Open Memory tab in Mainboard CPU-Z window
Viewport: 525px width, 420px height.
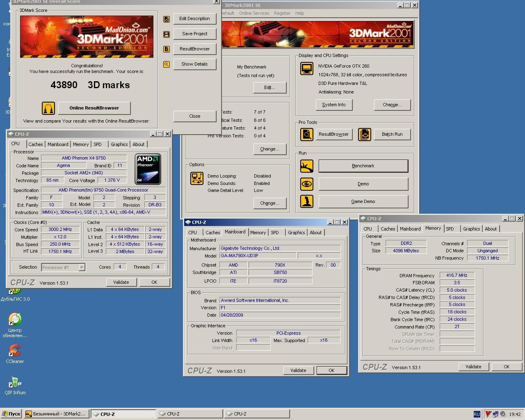pyautogui.click(x=258, y=233)
